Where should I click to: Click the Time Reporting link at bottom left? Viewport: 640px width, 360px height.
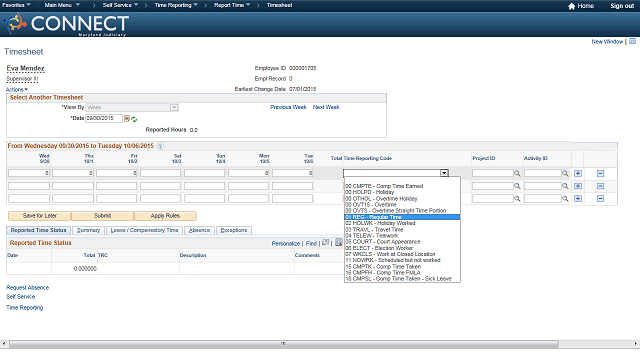[x=24, y=308]
